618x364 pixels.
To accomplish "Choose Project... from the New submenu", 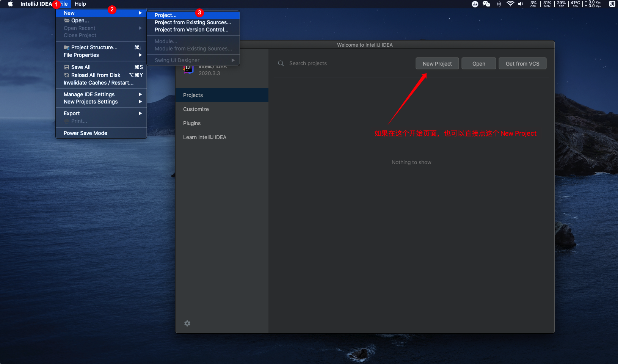I will (x=193, y=15).
